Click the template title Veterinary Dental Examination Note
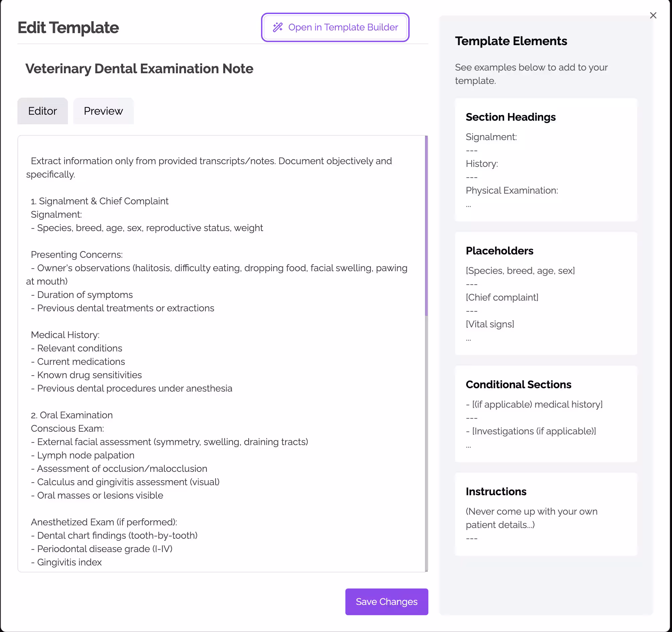 [x=139, y=69]
